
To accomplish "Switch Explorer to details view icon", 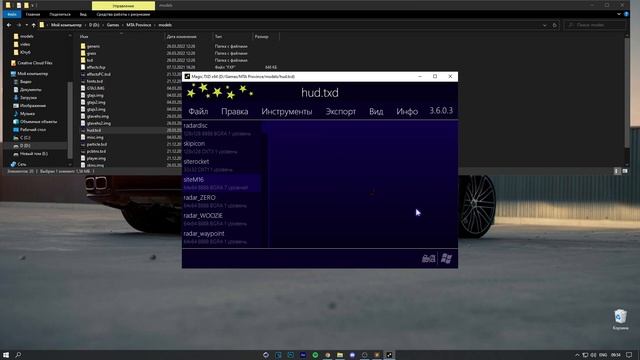I will tap(617, 171).
